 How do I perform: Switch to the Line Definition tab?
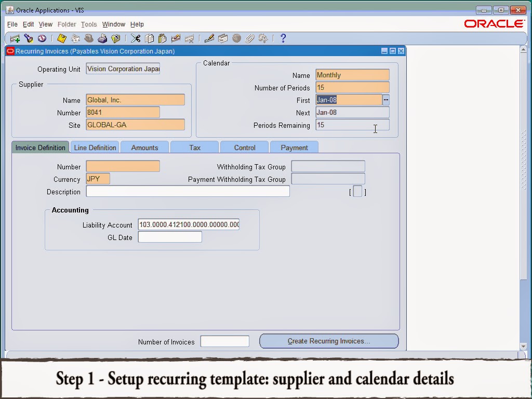[x=95, y=147]
